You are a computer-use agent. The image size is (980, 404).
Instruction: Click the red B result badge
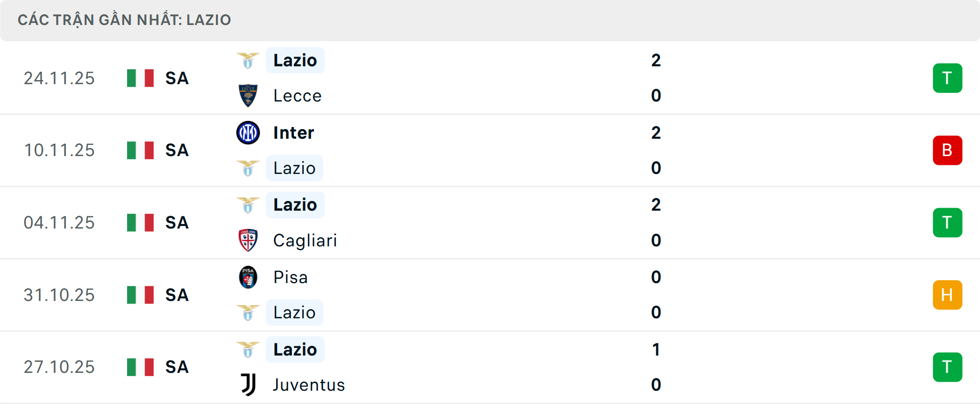pyautogui.click(x=947, y=150)
